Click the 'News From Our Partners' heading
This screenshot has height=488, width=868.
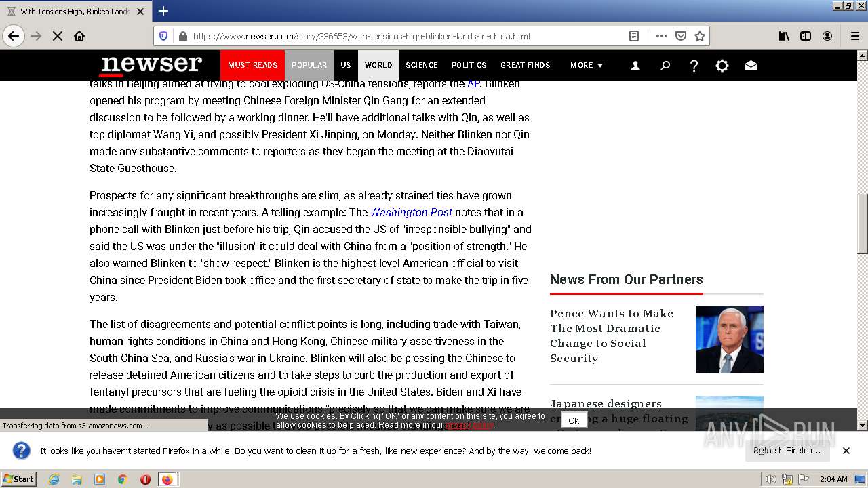tap(626, 279)
